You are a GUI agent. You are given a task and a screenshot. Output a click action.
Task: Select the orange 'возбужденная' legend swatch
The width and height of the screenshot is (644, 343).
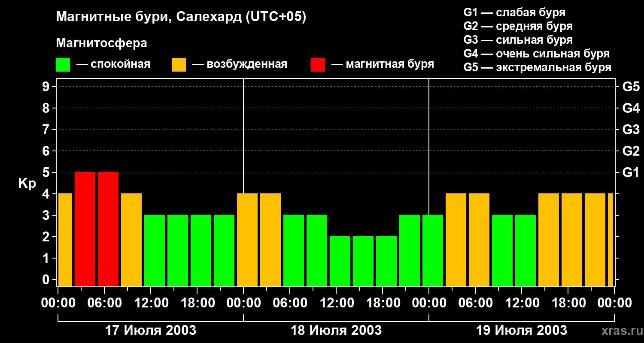pyautogui.click(x=179, y=64)
